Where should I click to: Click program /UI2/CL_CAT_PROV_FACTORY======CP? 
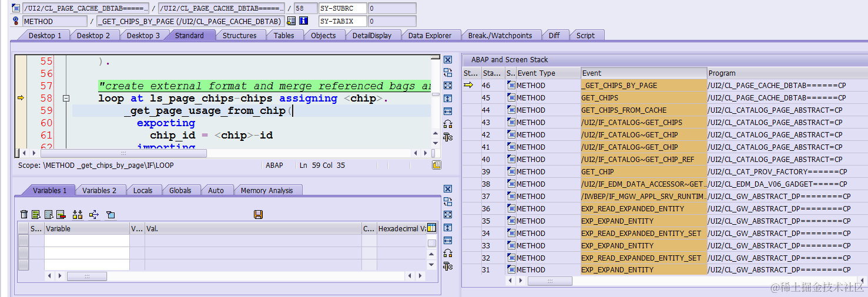[777, 171]
